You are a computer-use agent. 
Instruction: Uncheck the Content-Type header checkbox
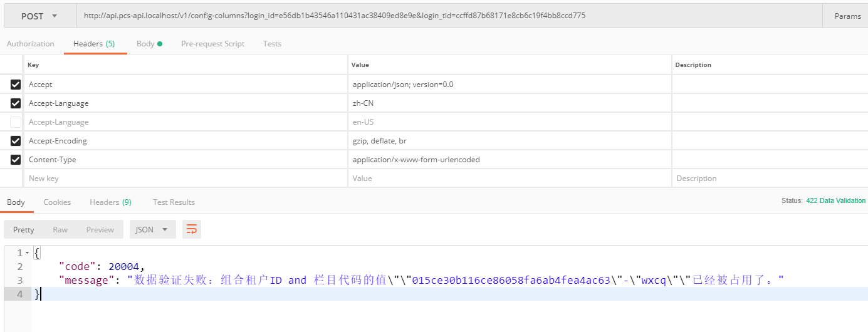pyautogui.click(x=16, y=160)
